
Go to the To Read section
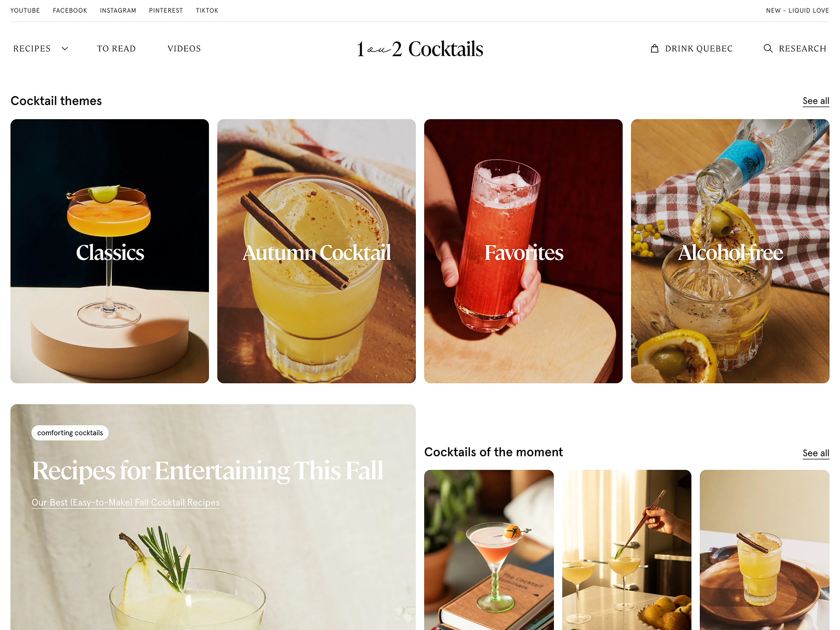[117, 49]
